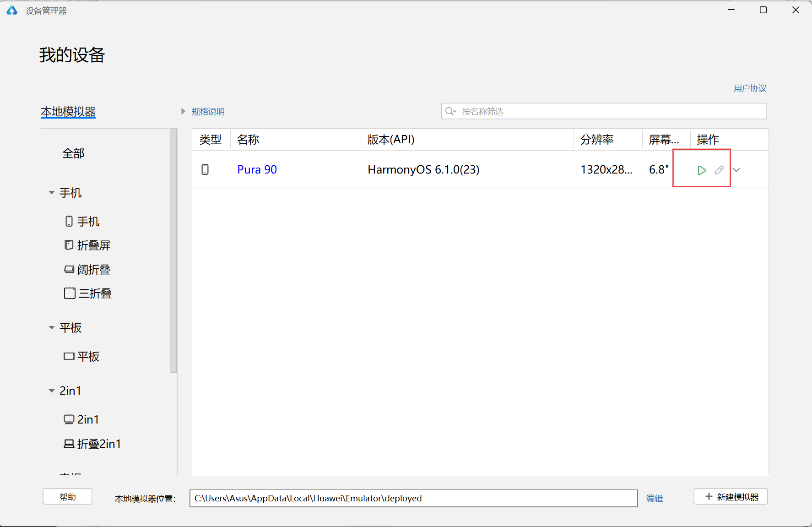Screen dimensions: 812x527
Task: Open the 用户协议 link
Action: click(750, 88)
